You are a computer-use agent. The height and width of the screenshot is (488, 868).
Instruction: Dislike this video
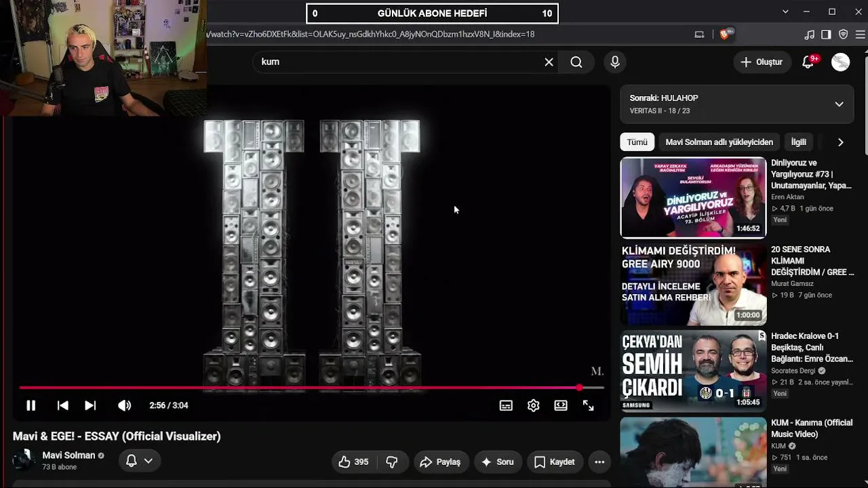pos(392,462)
